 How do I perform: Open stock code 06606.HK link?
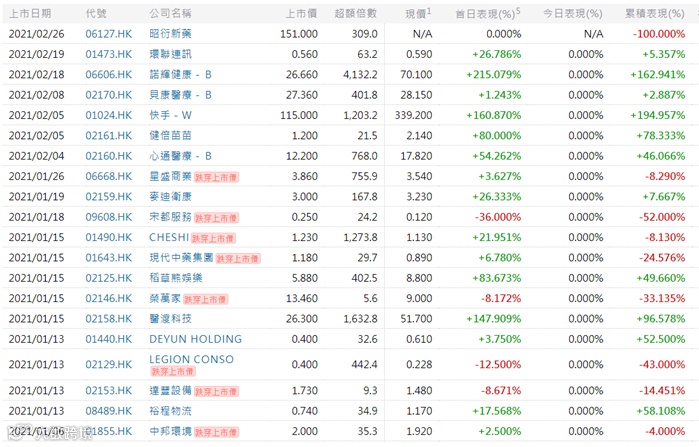pos(108,74)
